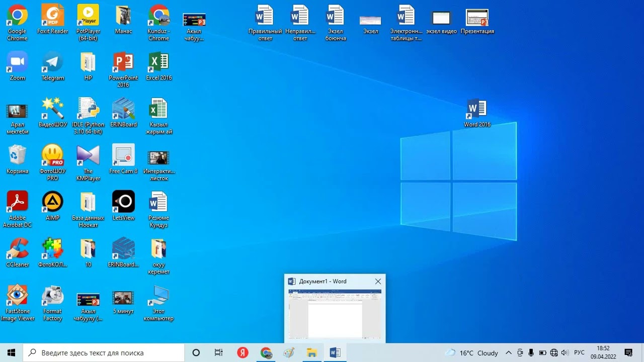Select the Кызыл жарым ай spreadsheet

point(158,116)
